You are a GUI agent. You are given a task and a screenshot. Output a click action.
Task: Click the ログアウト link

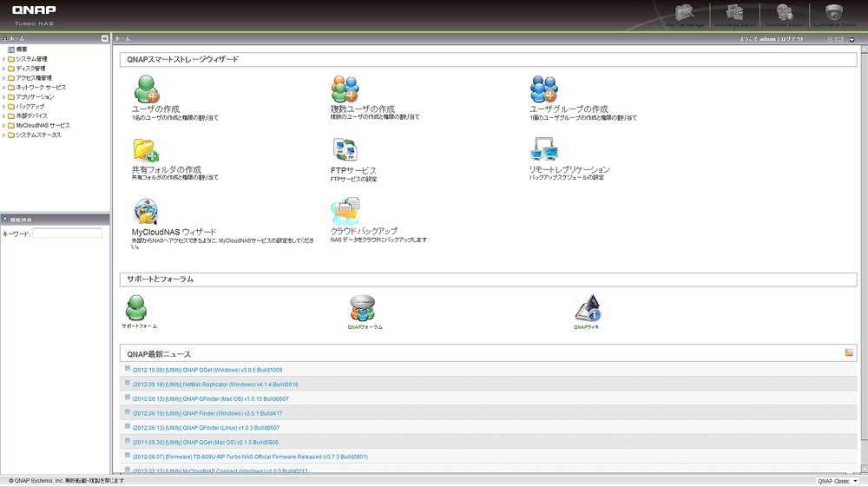point(792,39)
